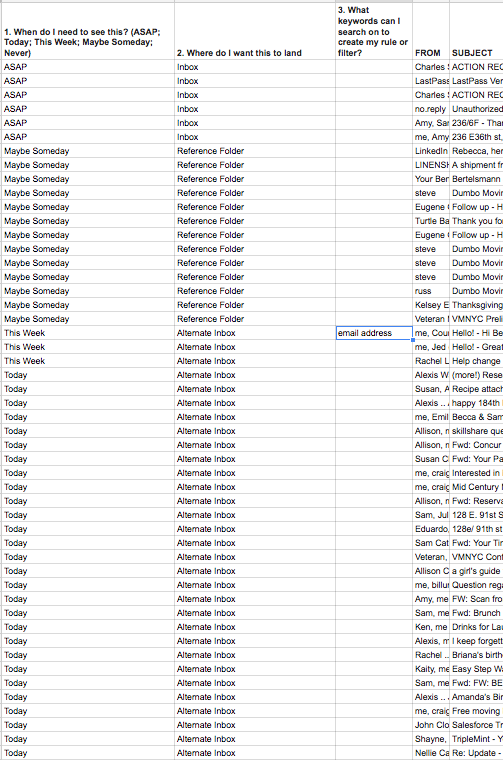Image resolution: width=503 pixels, height=760 pixels.
Task: Click the 'SUBJECT' column header cell
Action: [x=476, y=32]
